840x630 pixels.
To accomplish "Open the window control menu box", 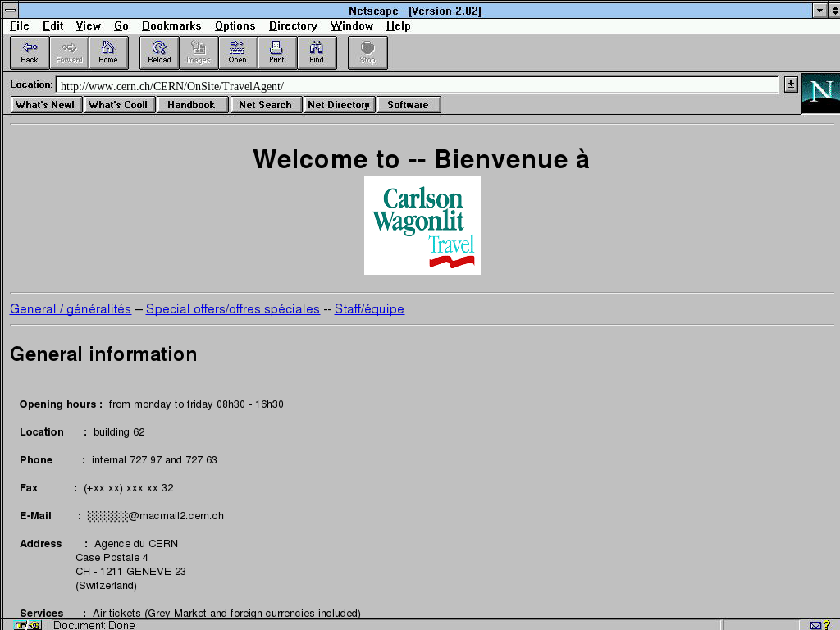I will pyautogui.click(x=9, y=11).
